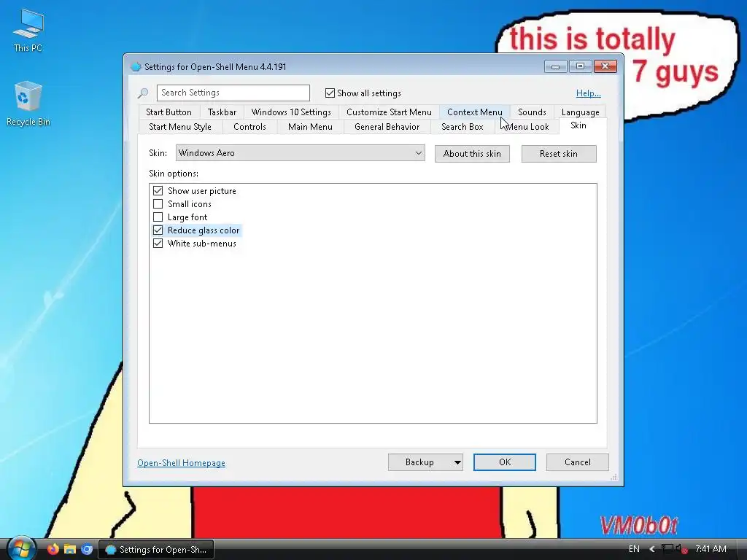Image resolution: width=747 pixels, height=560 pixels.
Task: Open the Backup button dropdown arrow
Action: pos(457,462)
